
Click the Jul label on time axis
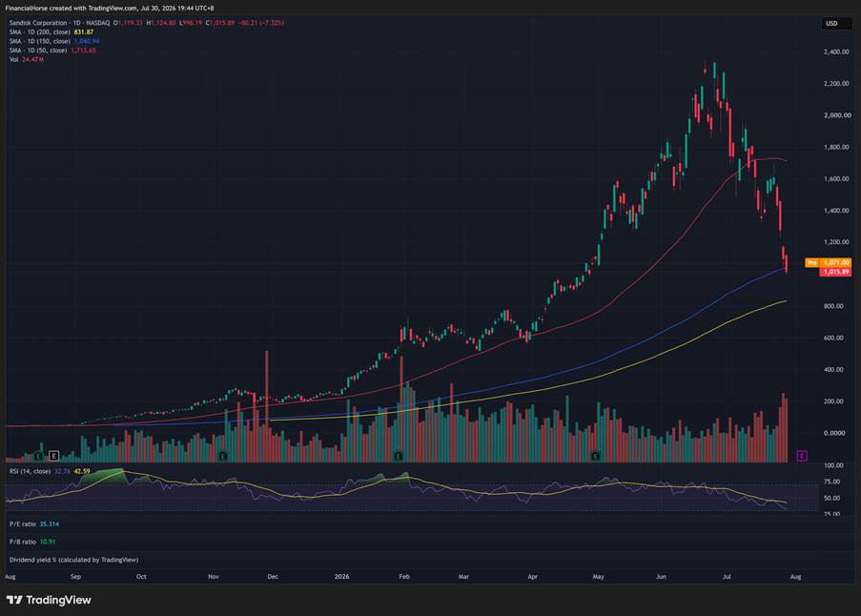(727, 577)
